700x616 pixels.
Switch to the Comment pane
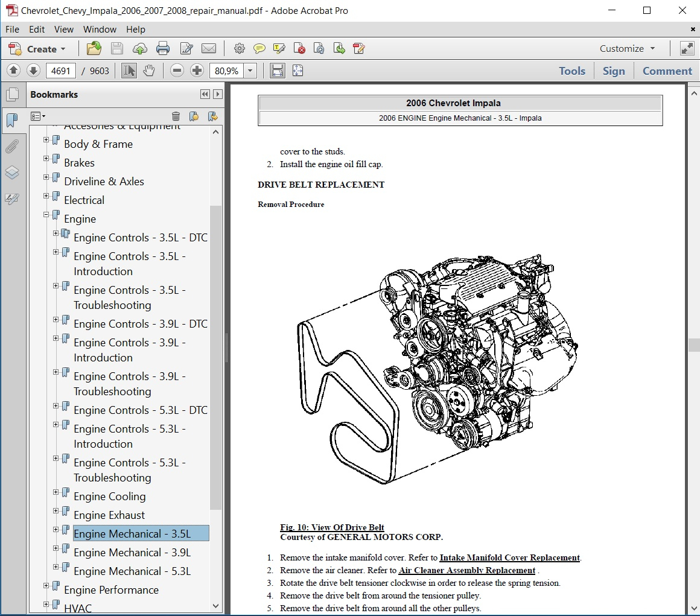pos(667,71)
